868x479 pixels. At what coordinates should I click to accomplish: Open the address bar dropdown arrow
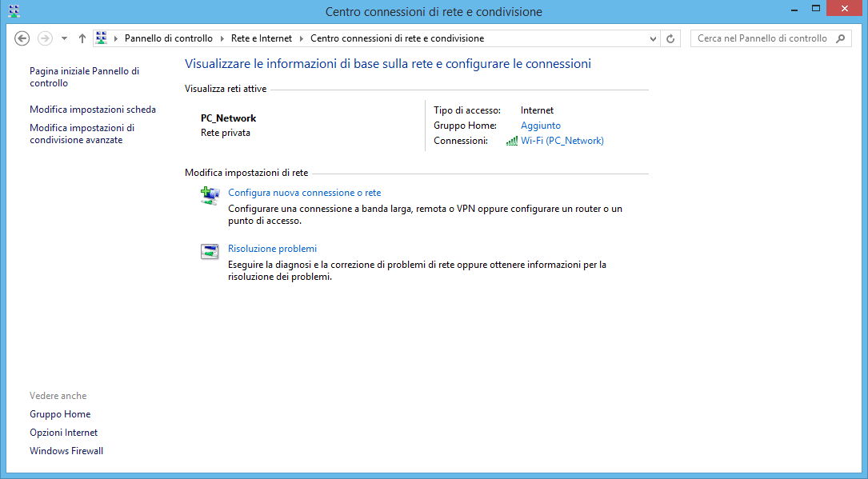pos(651,38)
